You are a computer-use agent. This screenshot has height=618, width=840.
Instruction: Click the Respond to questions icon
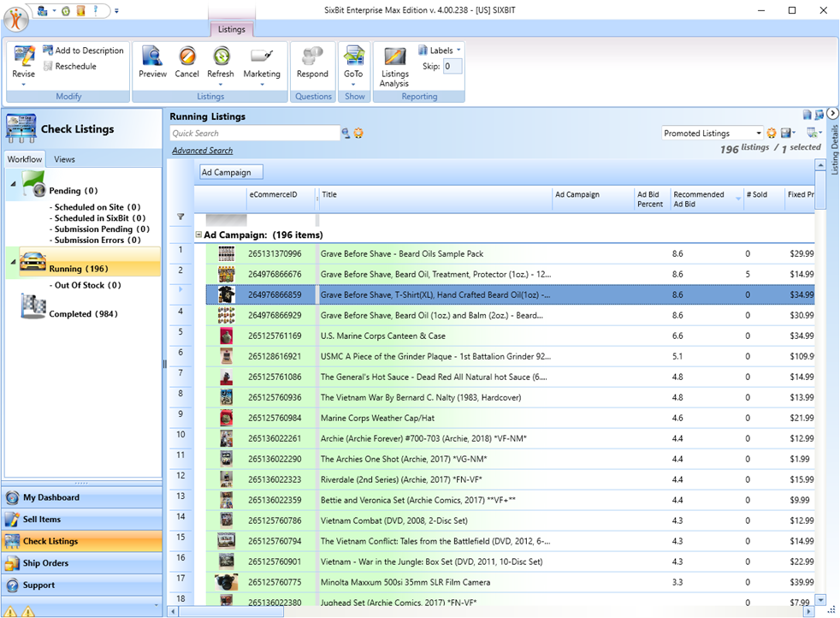(312, 57)
